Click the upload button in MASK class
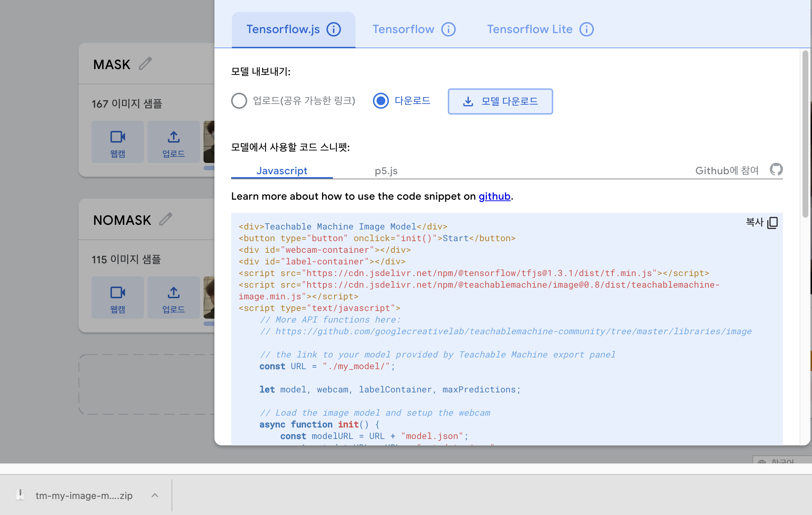The image size is (812, 515). [174, 142]
